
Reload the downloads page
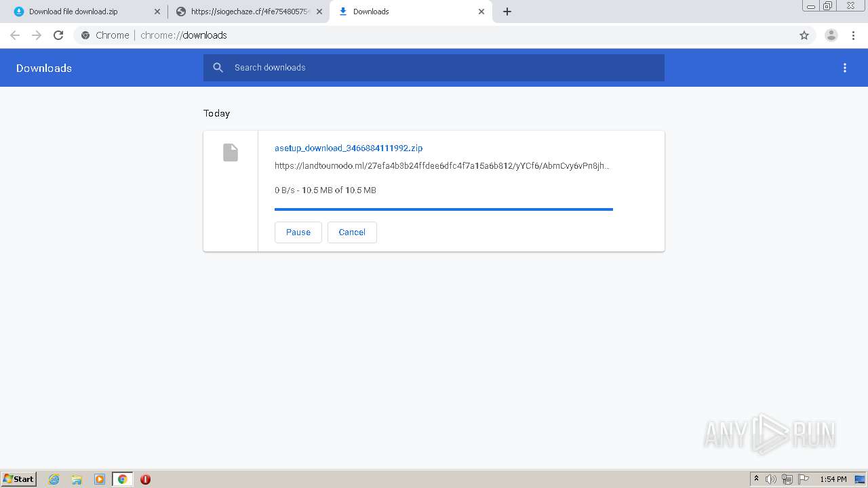pos(58,35)
